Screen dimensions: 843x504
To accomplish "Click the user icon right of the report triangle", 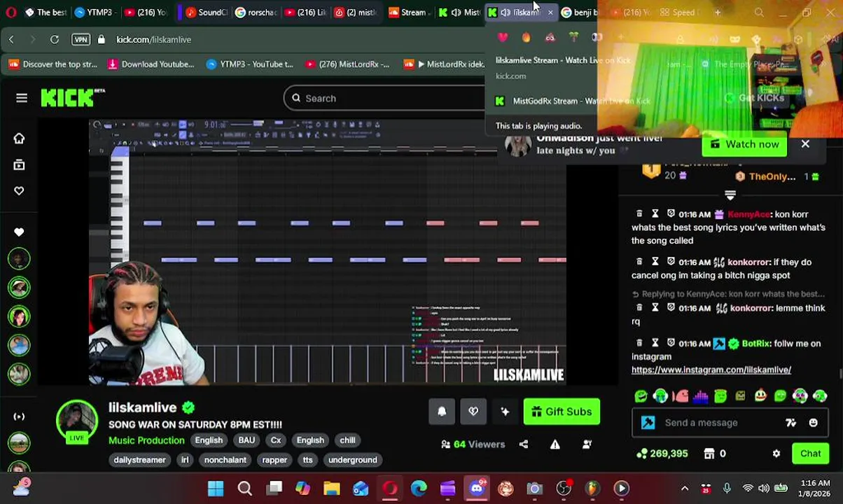I will click(x=587, y=444).
